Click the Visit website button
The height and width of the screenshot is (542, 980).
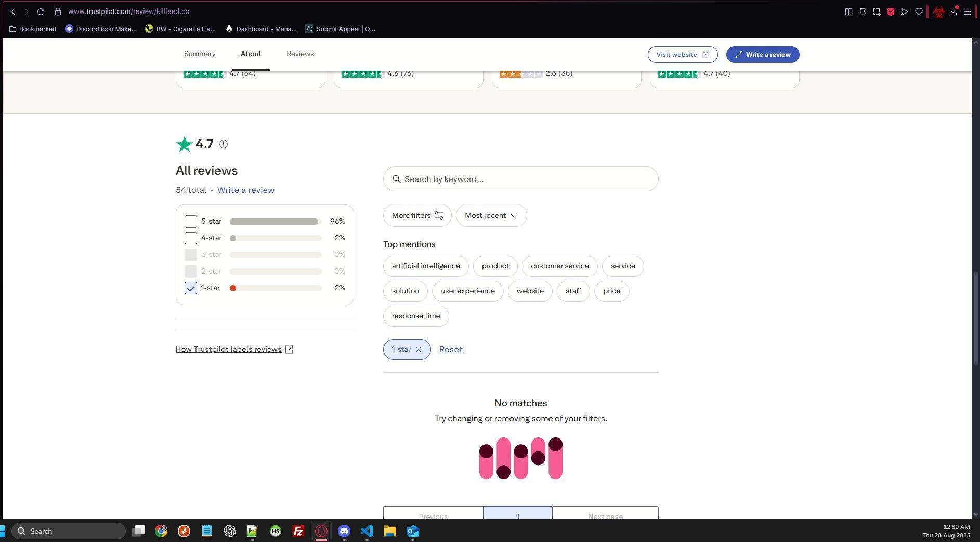683,55
